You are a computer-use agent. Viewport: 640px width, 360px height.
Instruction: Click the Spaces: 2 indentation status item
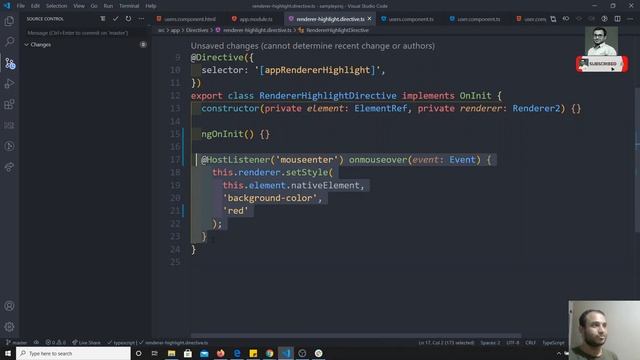coord(490,342)
